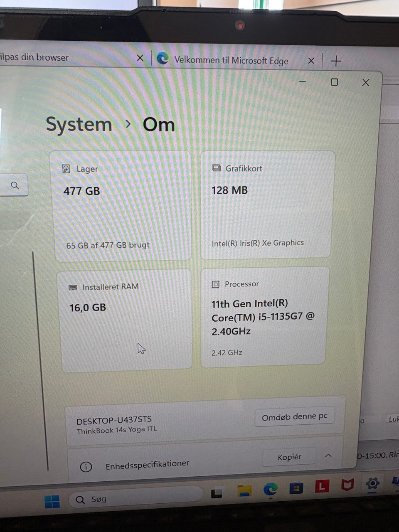The width and height of the screenshot is (399, 532).
Task: Launch the red Lenovo L app
Action: pyautogui.click(x=322, y=485)
